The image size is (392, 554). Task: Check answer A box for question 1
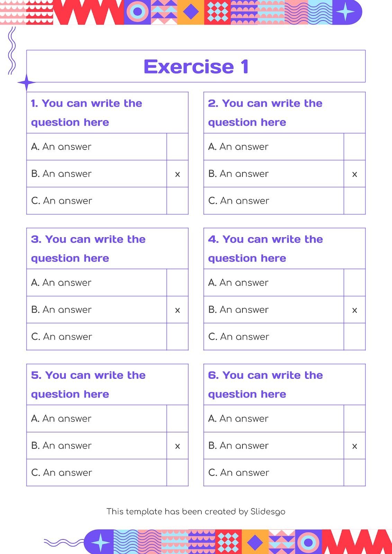point(177,147)
